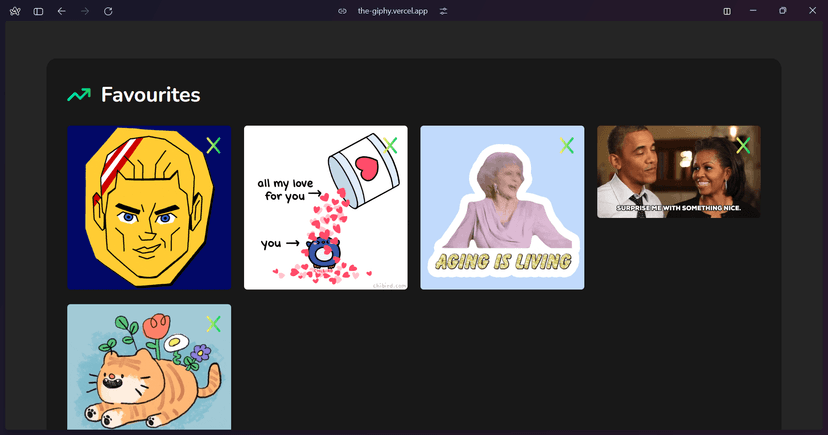The height and width of the screenshot is (435, 828).
Task: Remove the 'all my love for you' GIF
Action: click(390, 145)
